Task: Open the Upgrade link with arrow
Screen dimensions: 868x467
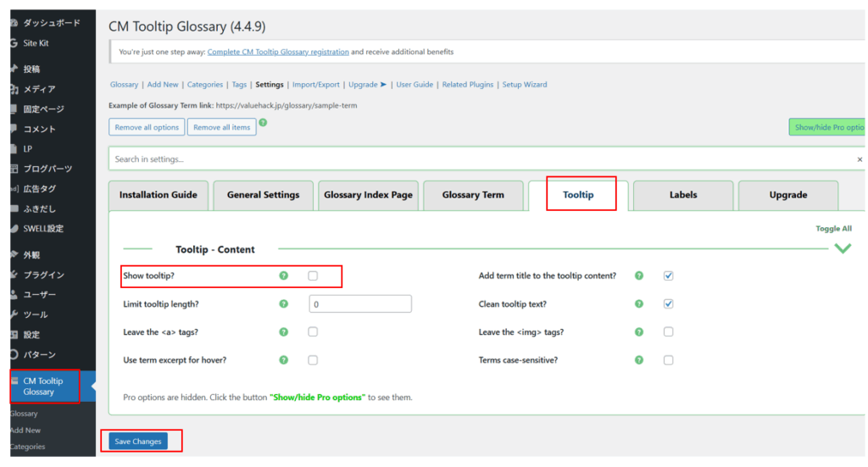Action: tap(367, 85)
